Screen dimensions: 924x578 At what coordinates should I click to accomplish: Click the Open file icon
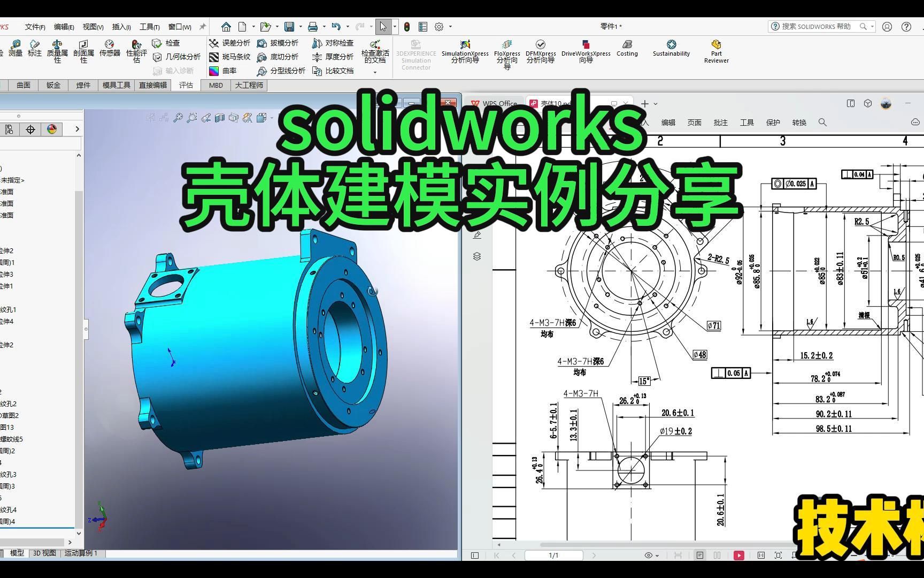coord(265,27)
